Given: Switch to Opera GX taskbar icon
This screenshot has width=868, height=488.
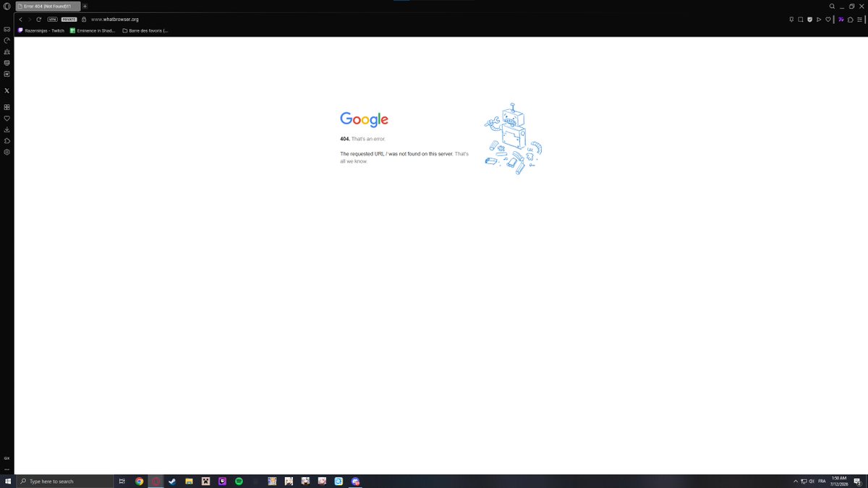Looking at the screenshot, I should [x=156, y=481].
